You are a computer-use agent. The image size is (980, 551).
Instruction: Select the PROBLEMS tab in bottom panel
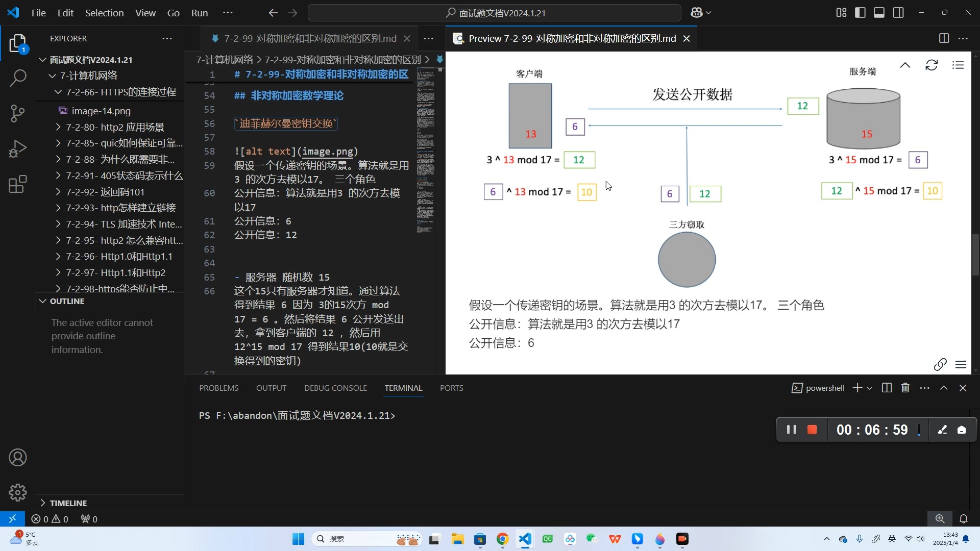click(x=219, y=388)
